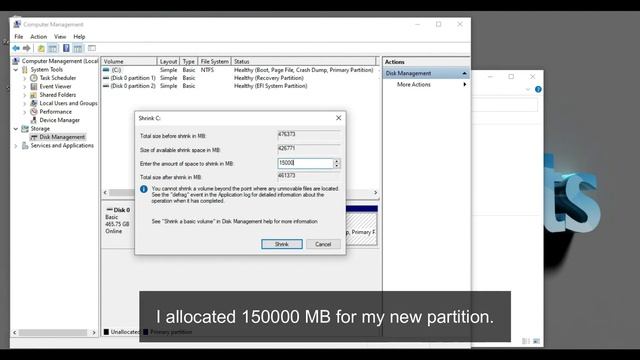Increase shrink amount with up spinner
Image resolution: width=640 pixels, height=360 pixels.
point(337,161)
